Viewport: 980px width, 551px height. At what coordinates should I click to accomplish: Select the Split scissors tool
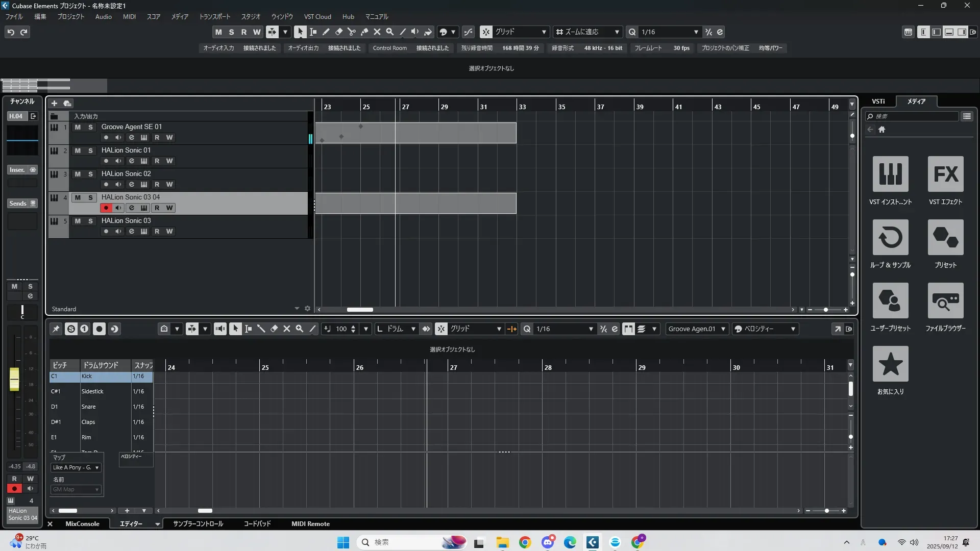[x=351, y=32]
